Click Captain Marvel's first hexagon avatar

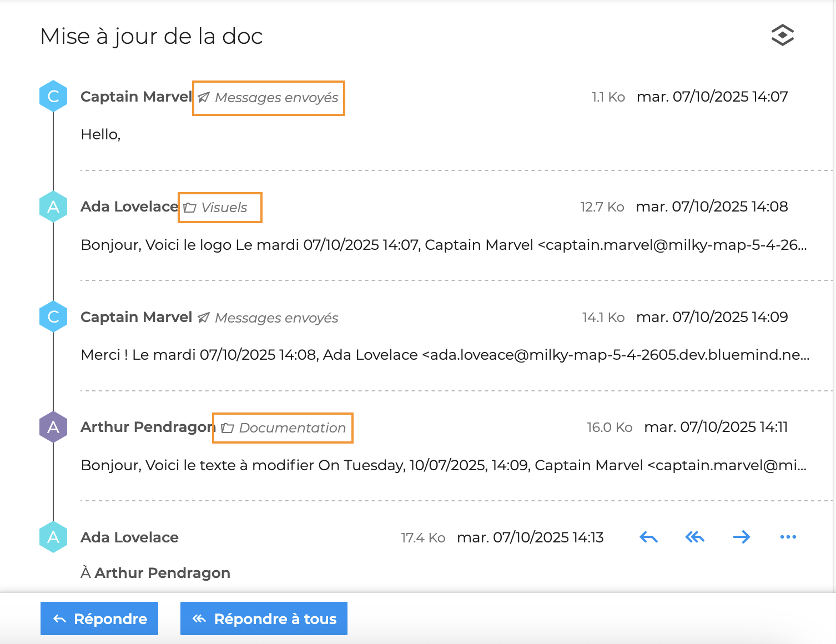coord(53,97)
